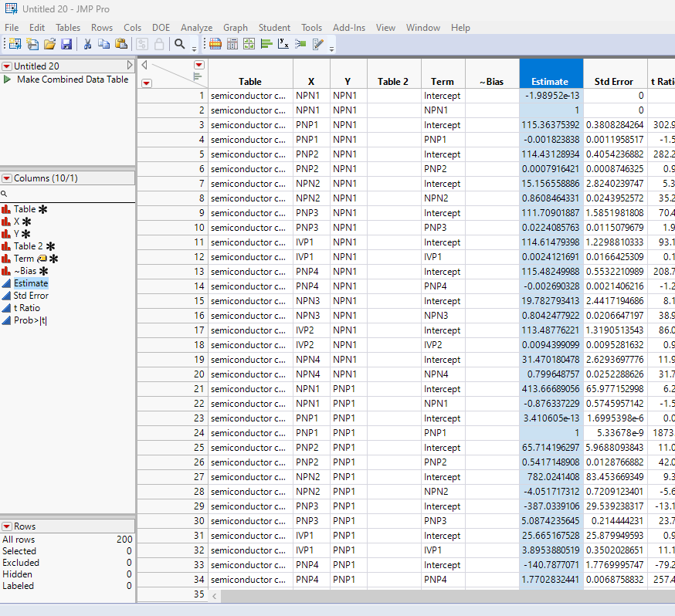Click the continuous icon next to Std Error
675x616 pixels.
[6, 296]
